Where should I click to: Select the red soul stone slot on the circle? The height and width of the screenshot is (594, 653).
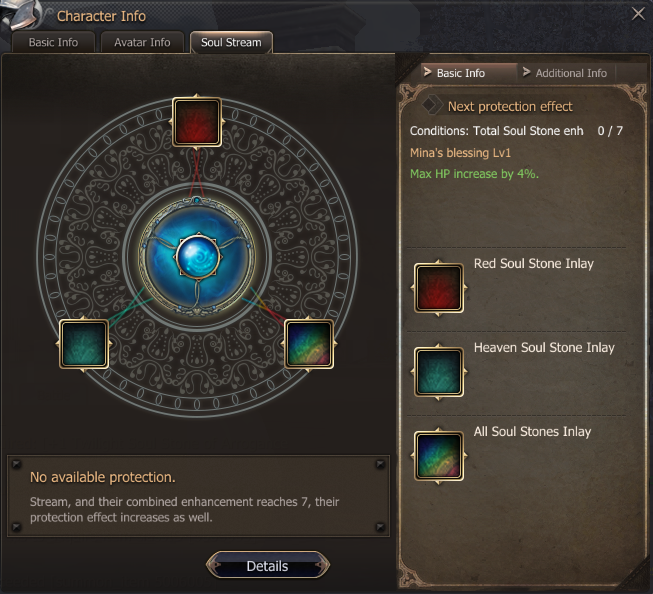[197, 122]
